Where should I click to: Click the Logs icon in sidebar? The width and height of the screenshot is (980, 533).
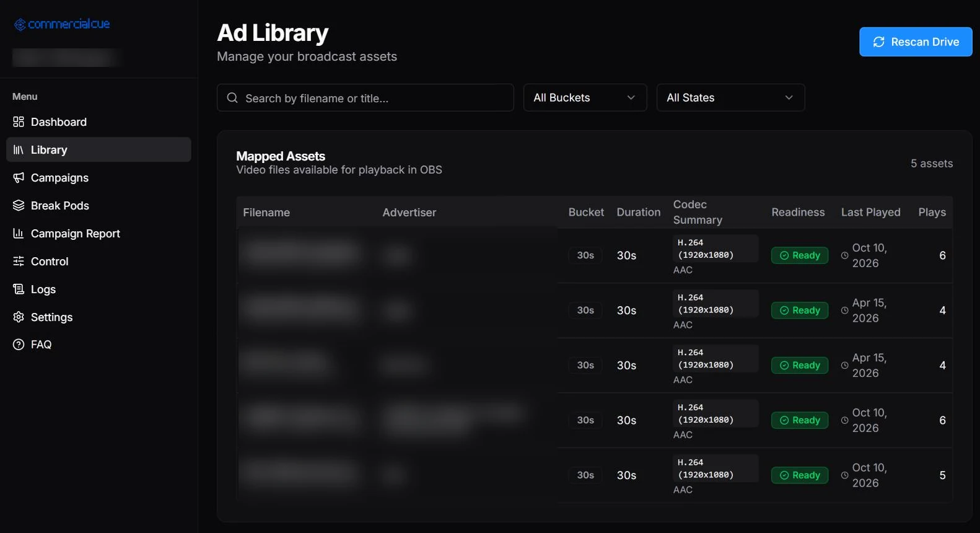point(19,289)
